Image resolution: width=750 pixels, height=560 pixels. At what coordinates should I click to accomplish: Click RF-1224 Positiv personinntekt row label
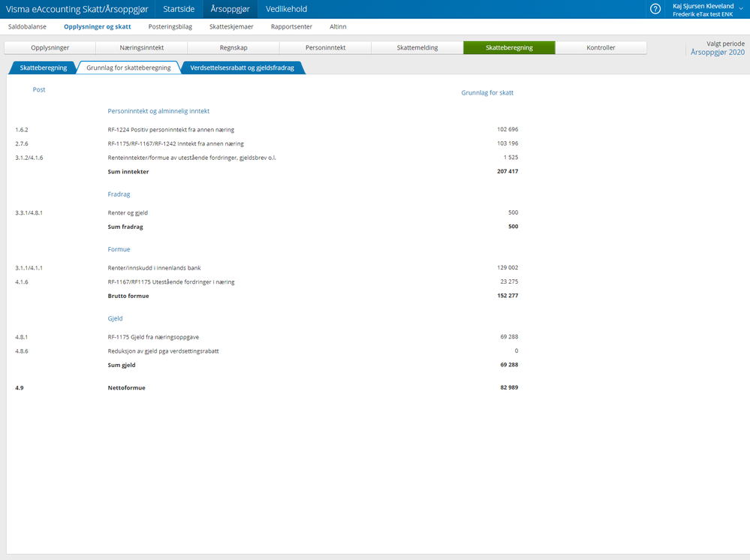tap(170, 130)
